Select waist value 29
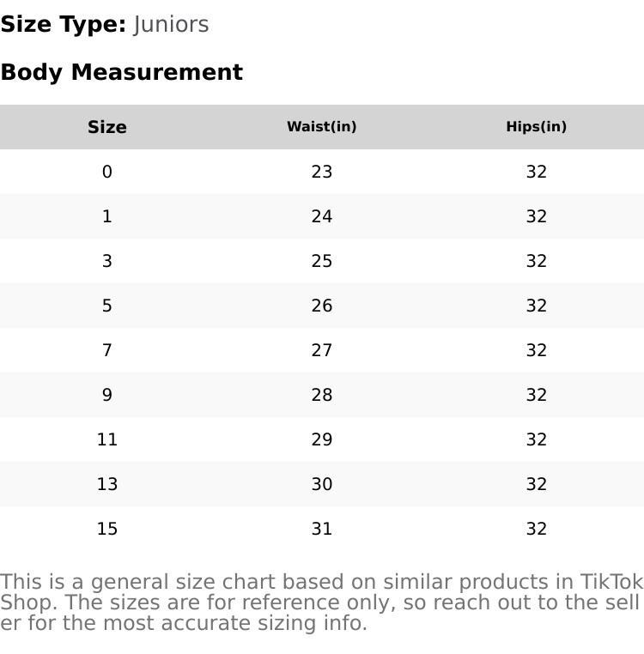This screenshot has height=654, width=644. click(322, 439)
